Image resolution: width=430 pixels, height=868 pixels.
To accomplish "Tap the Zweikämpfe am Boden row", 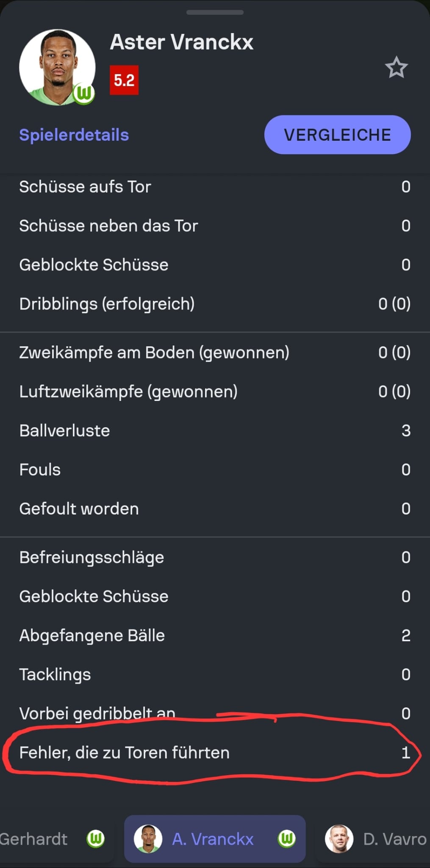I will pos(215,353).
